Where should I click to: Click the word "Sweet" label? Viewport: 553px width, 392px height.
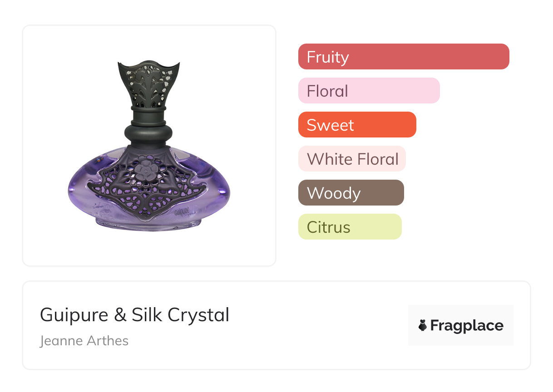pos(330,125)
